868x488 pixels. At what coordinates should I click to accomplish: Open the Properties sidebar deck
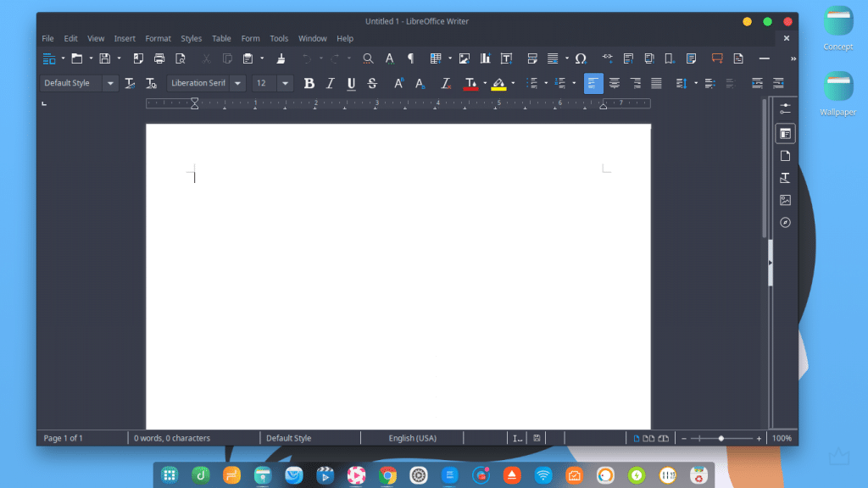tap(785, 133)
